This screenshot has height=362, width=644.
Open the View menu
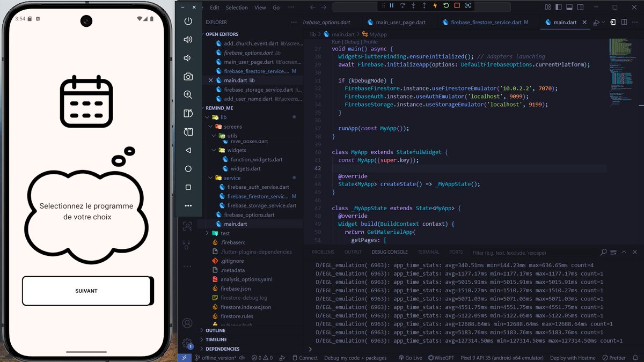[x=260, y=8]
